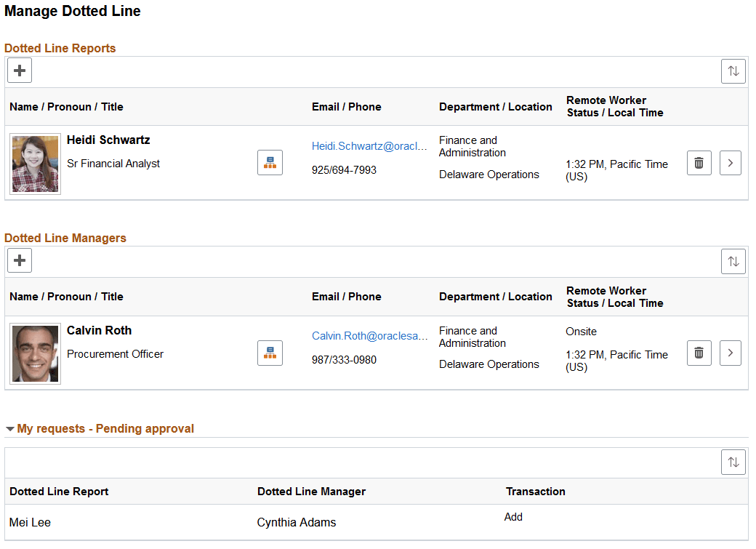Image resolution: width=756 pixels, height=549 pixels.
Task: Sort the Dotted Line Managers grid
Action: [x=733, y=260]
